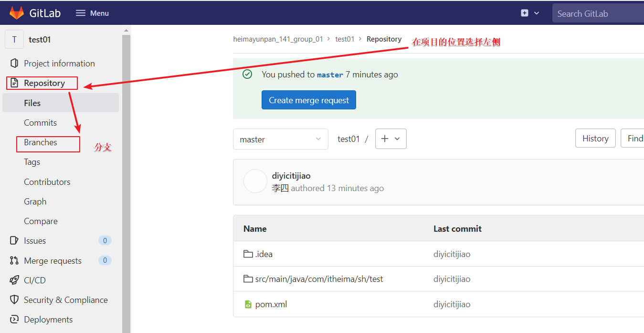Open the master branch dropdown
This screenshot has height=333, width=644.
(280, 139)
